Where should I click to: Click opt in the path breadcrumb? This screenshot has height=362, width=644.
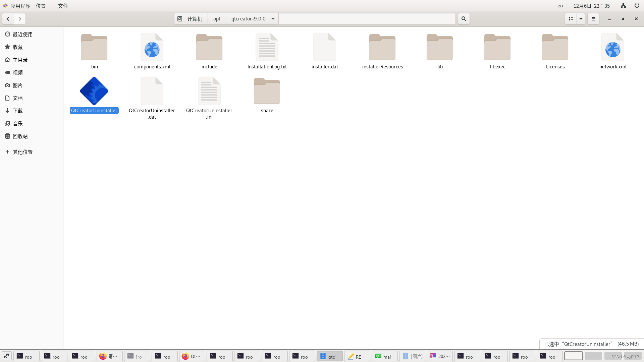tap(216, 19)
